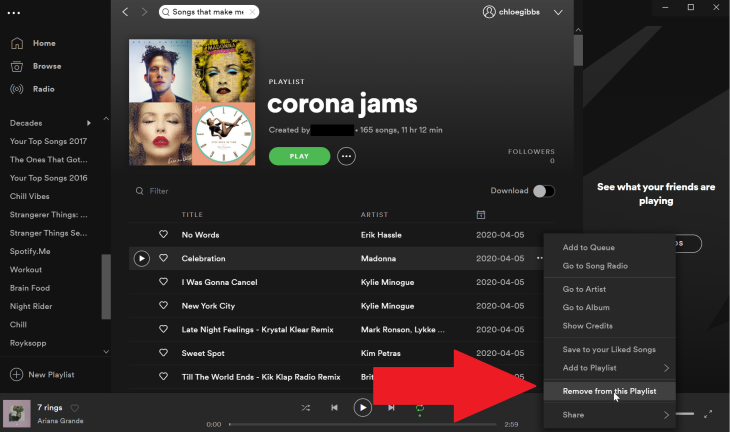Click the ARTIST column header

pyautogui.click(x=374, y=215)
